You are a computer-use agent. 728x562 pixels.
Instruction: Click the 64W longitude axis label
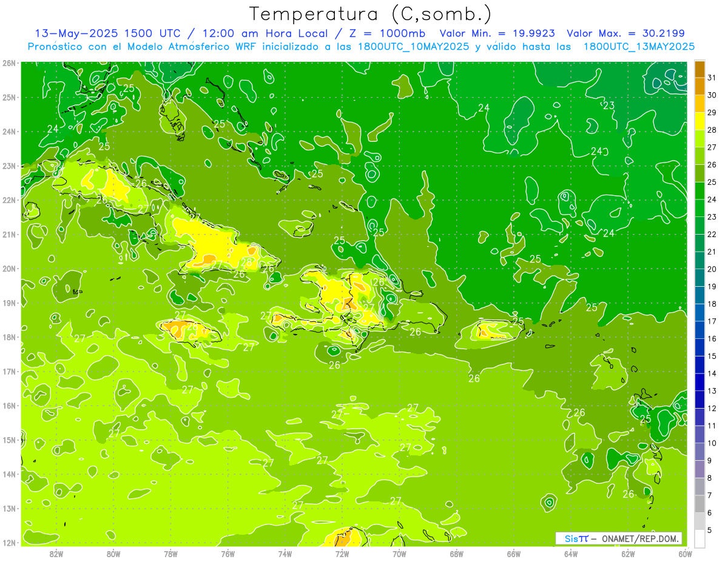[x=571, y=554]
